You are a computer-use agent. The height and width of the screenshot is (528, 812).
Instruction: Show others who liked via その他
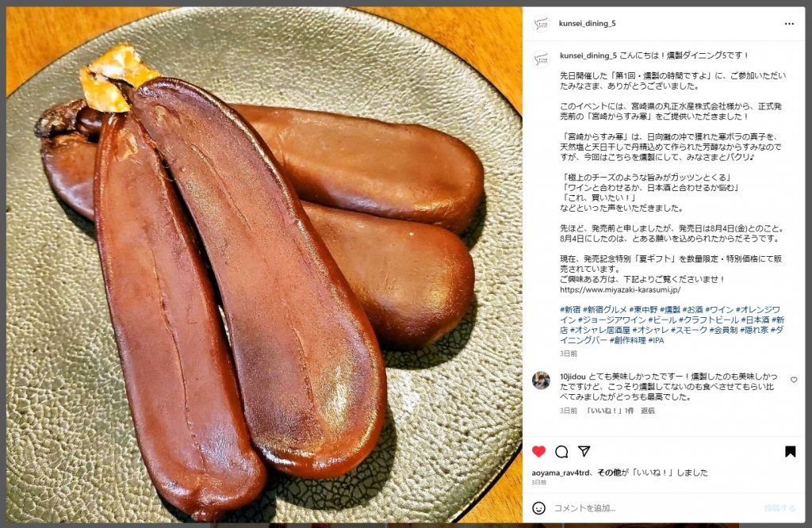pyautogui.click(x=608, y=473)
